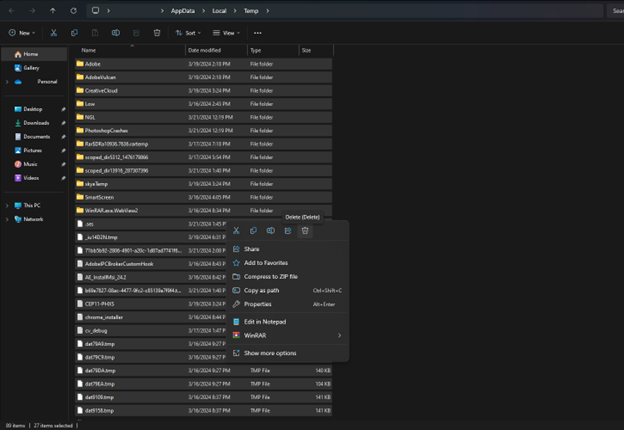Open the View dropdown

pyautogui.click(x=228, y=33)
